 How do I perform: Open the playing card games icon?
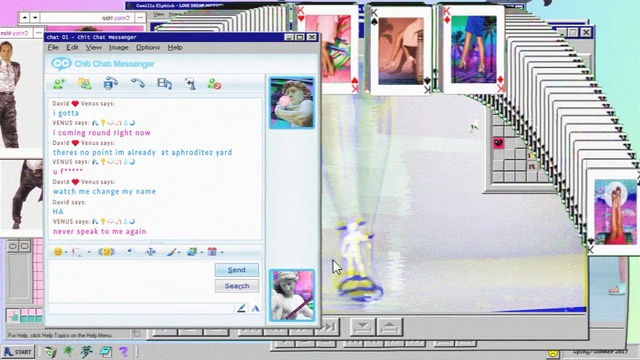(190, 84)
